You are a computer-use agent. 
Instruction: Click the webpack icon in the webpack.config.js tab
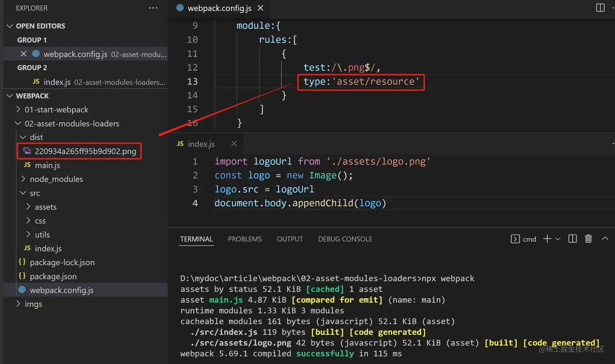(180, 8)
